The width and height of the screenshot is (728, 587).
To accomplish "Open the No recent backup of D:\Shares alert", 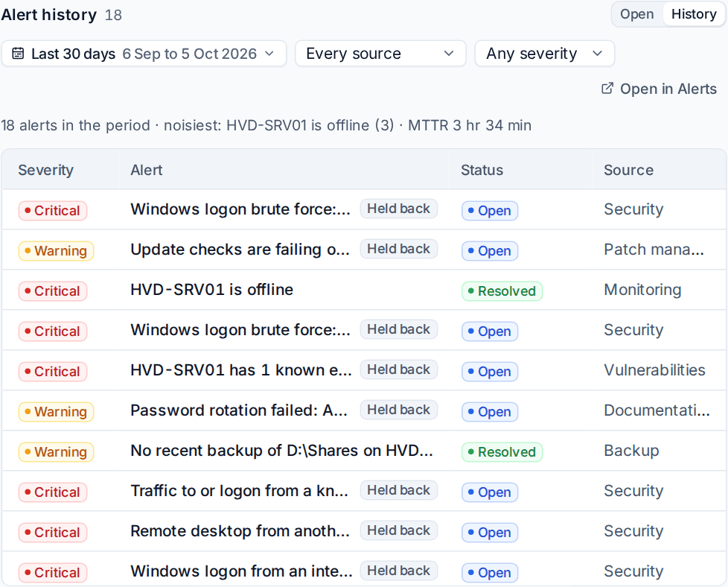I will pos(281,451).
